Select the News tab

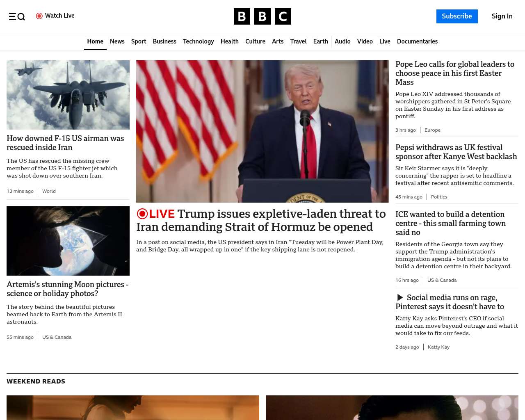pyautogui.click(x=117, y=41)
